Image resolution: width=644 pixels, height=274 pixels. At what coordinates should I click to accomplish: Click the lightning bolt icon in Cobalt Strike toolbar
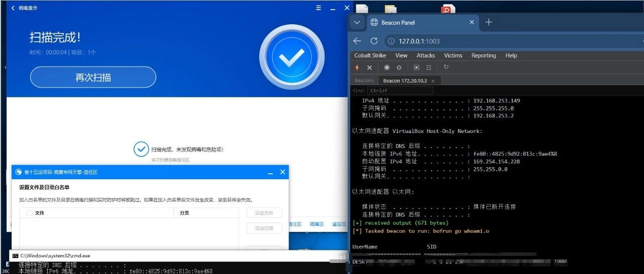(x=357, y=67)
